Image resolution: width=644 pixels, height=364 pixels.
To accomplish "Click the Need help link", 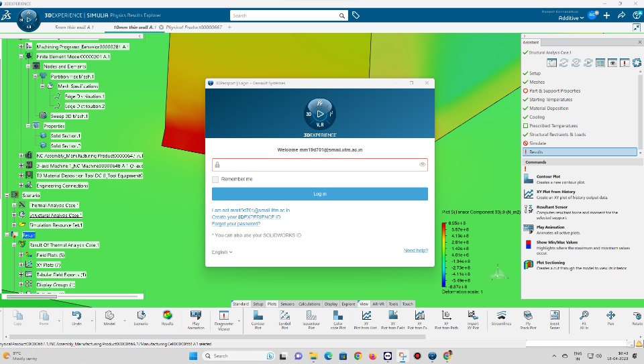I will (x=416, y=250).
